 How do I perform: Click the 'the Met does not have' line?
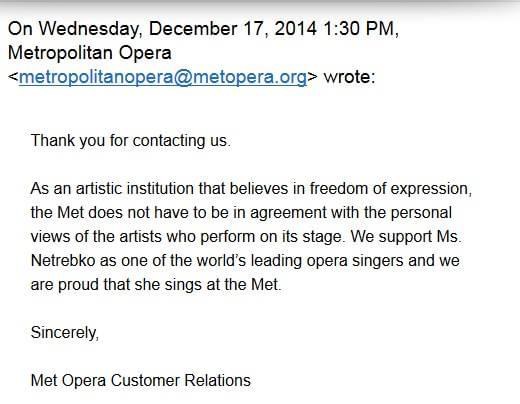pos(241,213)
